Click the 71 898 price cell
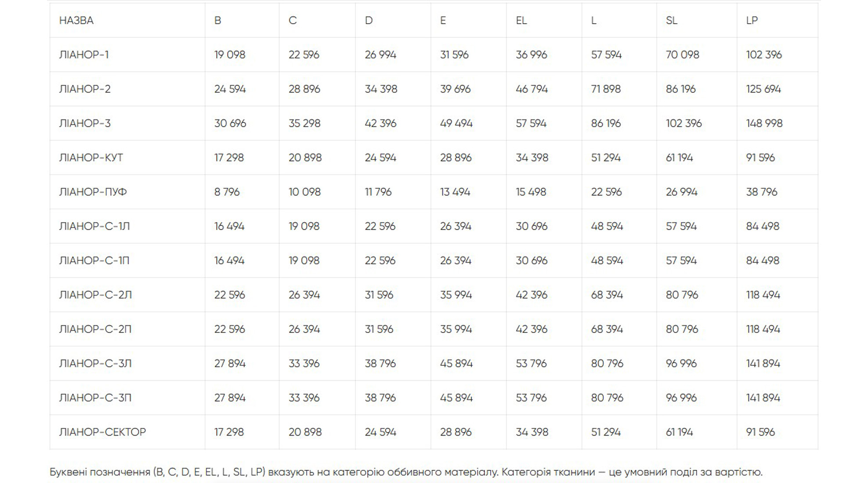This screenshot has width=868, height=483. [606, 89]
